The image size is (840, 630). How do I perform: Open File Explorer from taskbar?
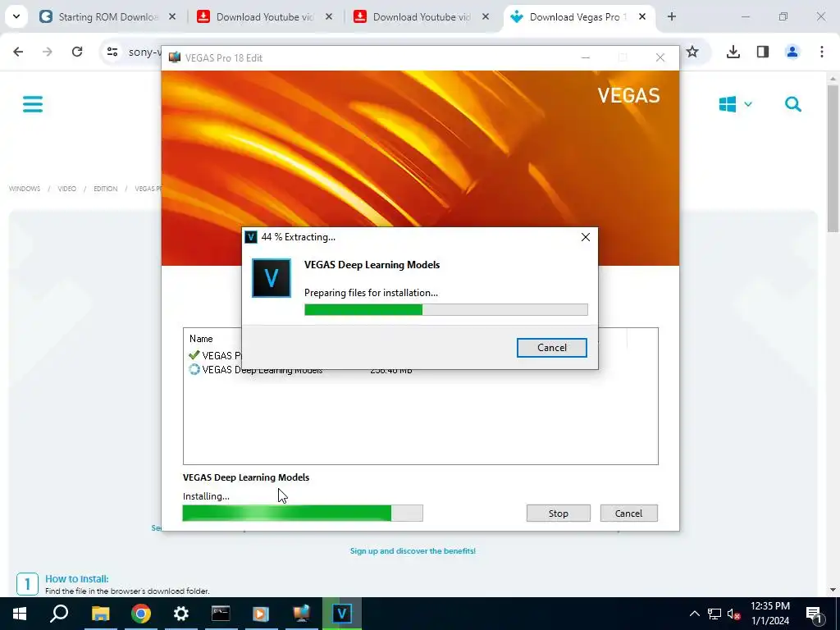click(x=100, y=614)
